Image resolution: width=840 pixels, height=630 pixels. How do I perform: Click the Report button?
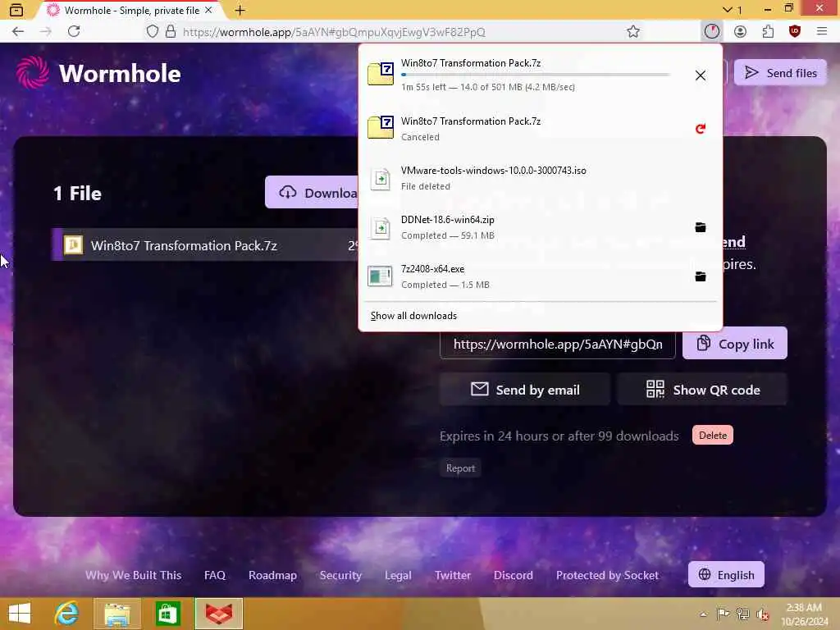pos(460,468)
